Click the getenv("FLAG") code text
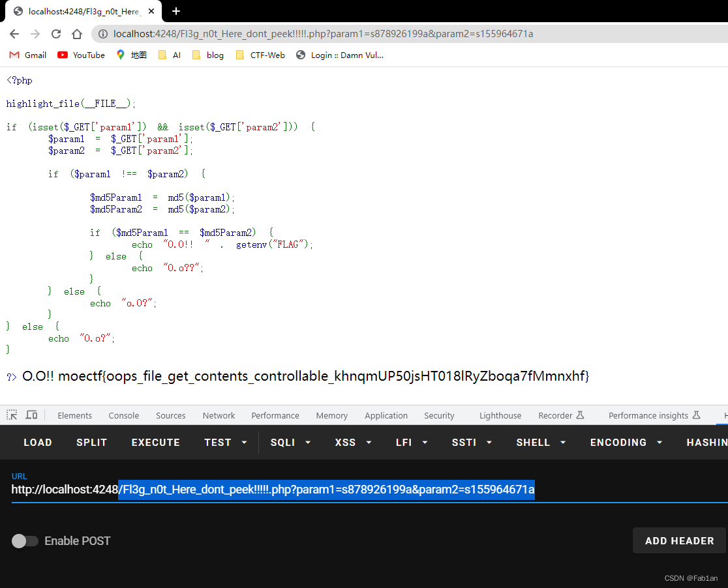728x588 pixels. coord(272,244)
